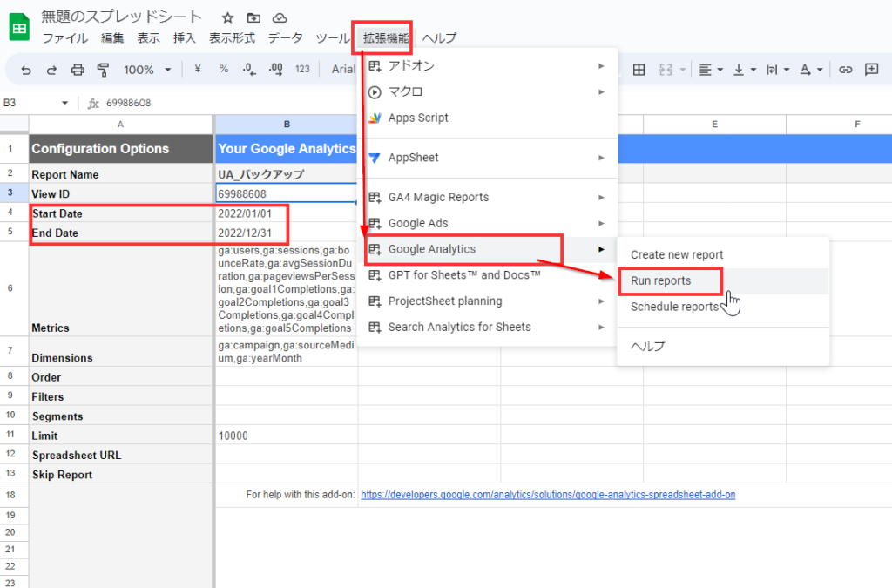
Task: Decrease decimal places
Action: (249, 70)
